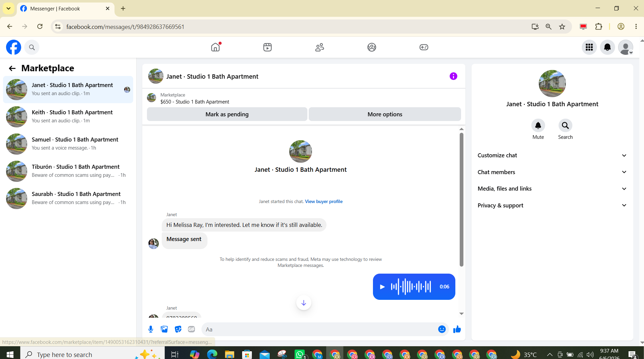Open Microsoft Edge from taskbar
Viewport: 644px width, 359px height.
click(212, 354)
